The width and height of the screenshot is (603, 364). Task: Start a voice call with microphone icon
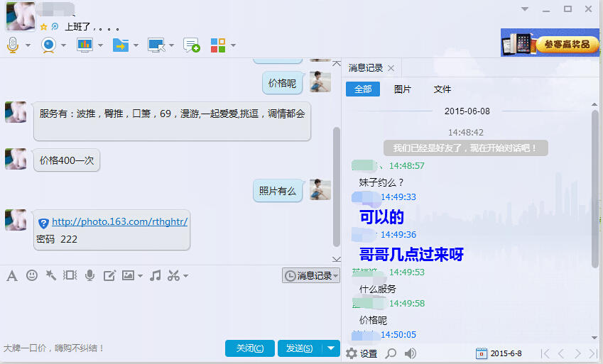(13, 45)
